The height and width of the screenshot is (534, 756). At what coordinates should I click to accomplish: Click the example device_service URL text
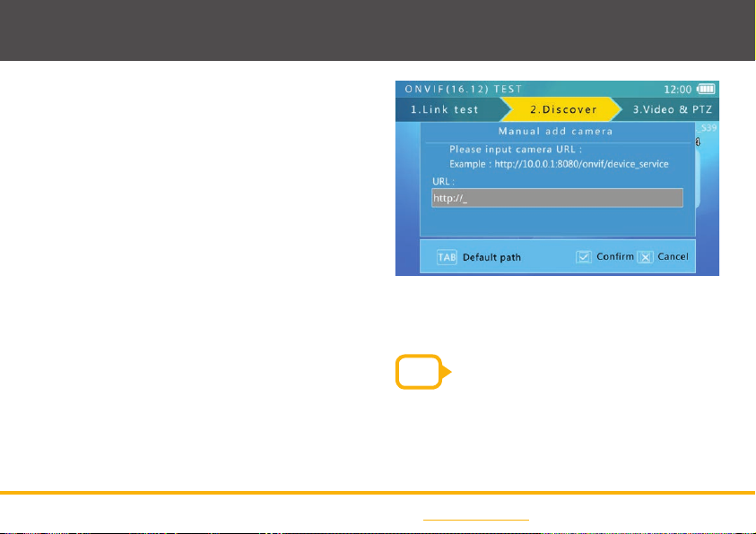[581, 164]
